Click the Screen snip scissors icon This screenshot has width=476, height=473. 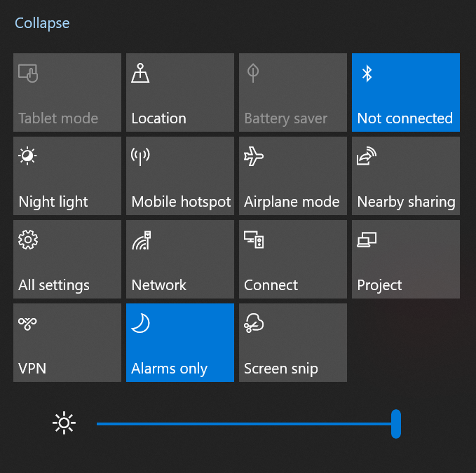point(253,323)
